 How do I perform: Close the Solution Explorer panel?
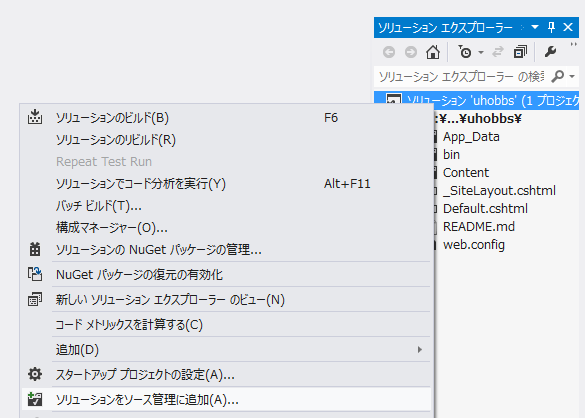tap(568, 27)
